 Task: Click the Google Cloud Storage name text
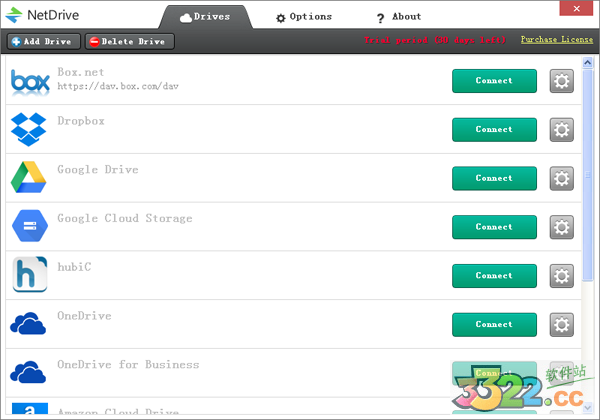tap(125, 218)
